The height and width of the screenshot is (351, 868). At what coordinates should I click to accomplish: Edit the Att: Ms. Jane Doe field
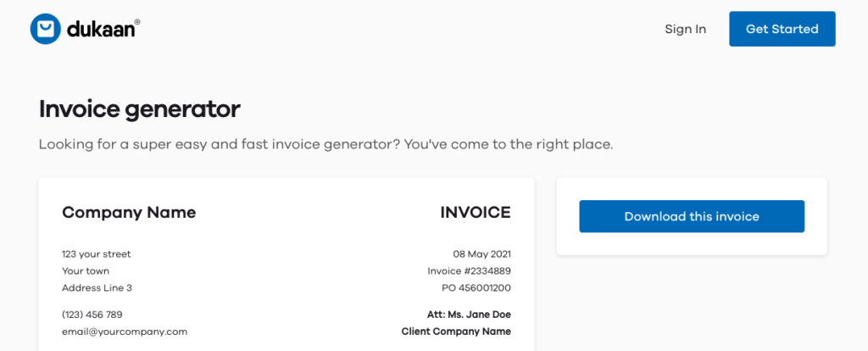(x=469, y=315)
